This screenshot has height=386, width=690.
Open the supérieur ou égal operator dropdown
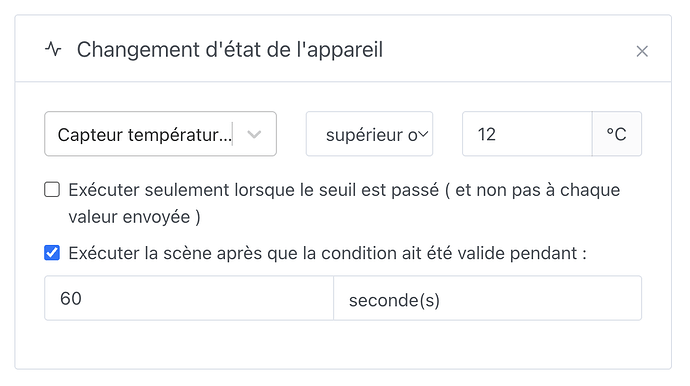[369, 134]
